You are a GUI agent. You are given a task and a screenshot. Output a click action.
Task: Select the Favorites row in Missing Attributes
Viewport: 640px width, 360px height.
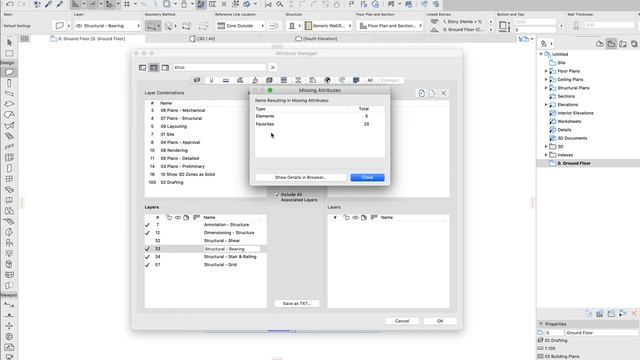pyautogui.click(x=319, y=124)
